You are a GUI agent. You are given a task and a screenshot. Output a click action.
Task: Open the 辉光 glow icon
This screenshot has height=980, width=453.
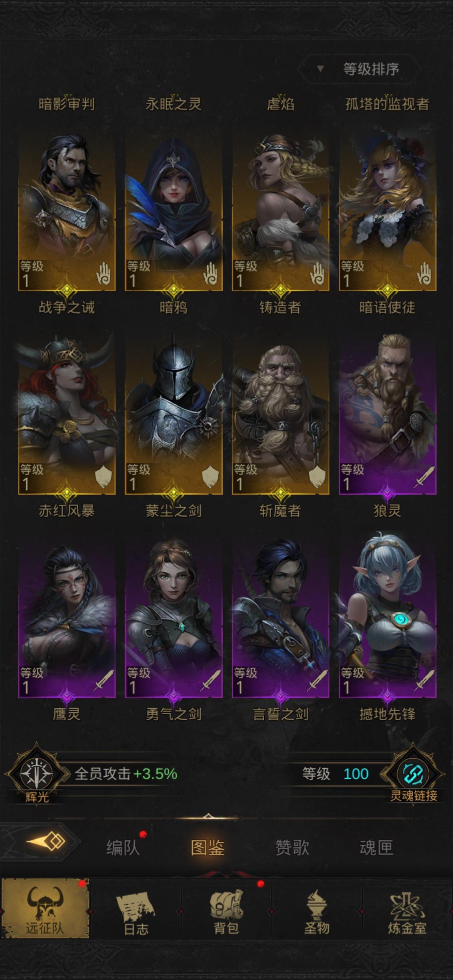pos(36,773)
